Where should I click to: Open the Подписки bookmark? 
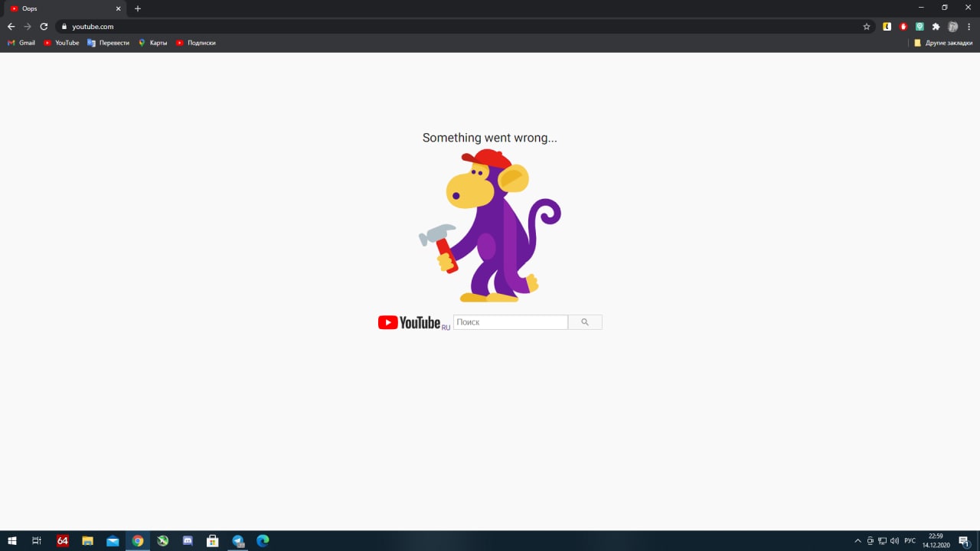(x=195, y=43)
